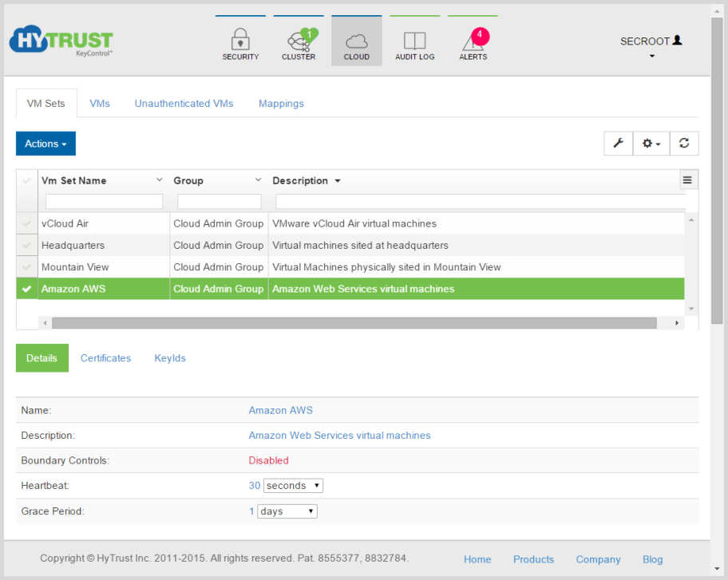
Task: Click the HyTrust KeyControl logo
Action: point(61,41)
